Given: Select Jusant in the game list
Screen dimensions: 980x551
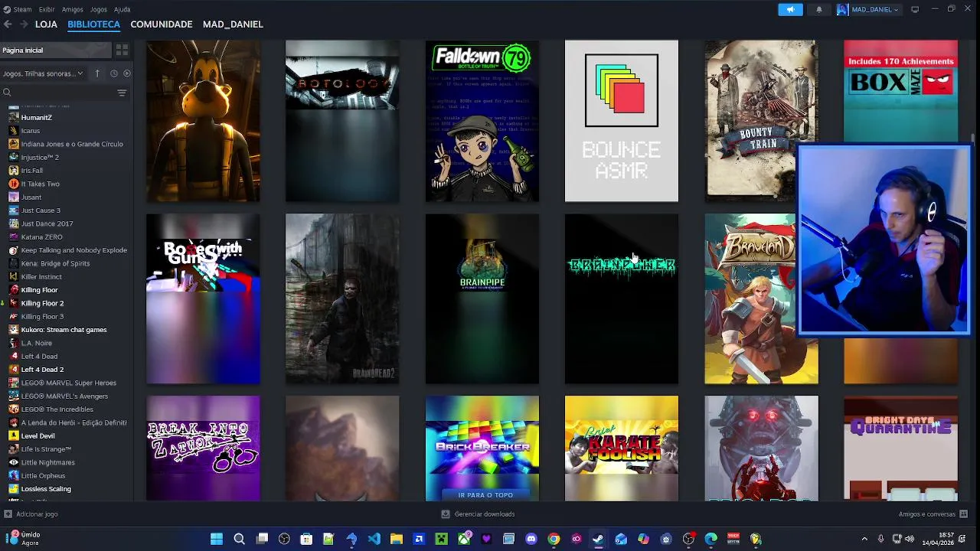Looking at the screenshot, I should [31, 197].
